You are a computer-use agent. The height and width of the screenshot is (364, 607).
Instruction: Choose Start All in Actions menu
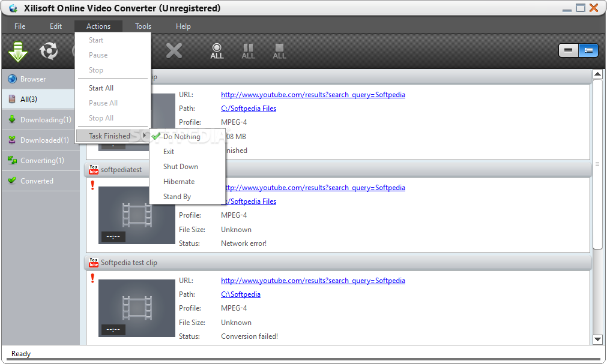click(113, 88)
